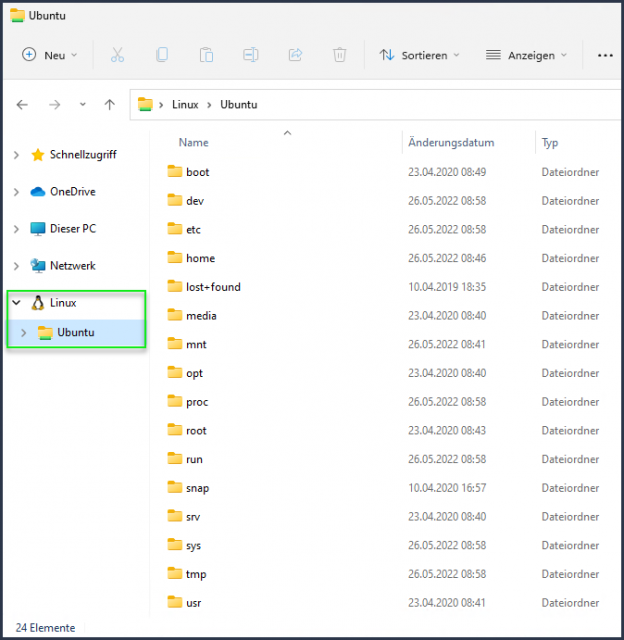The width and height of the screenshot is (624, 640).
Task: Click the Copy icon in toolbar
Action: point(162,55)
